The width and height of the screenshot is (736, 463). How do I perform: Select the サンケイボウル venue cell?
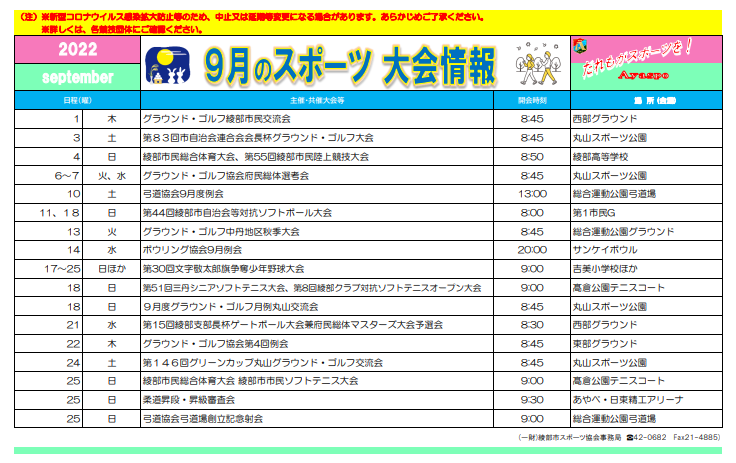[x=604, y=249]
